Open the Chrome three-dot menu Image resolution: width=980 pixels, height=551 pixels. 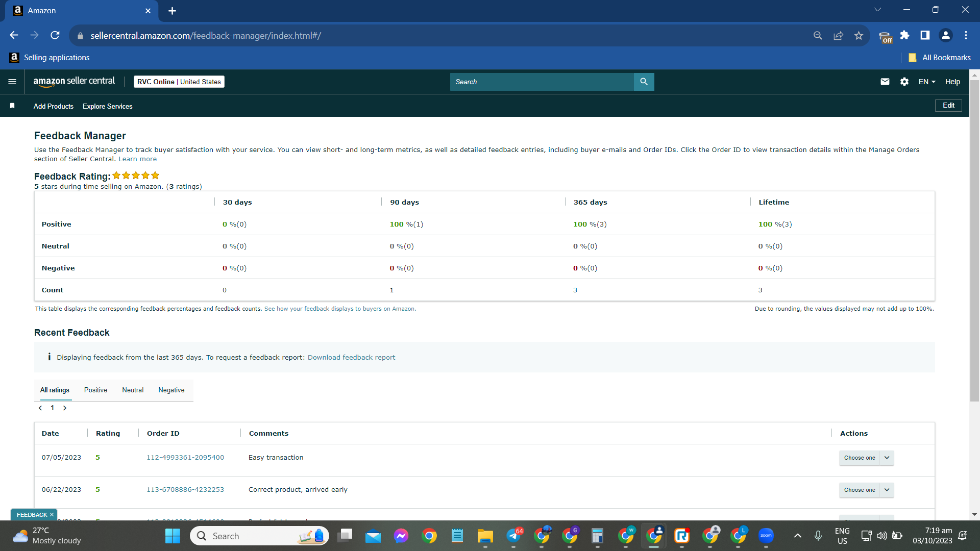click(966, 35)
